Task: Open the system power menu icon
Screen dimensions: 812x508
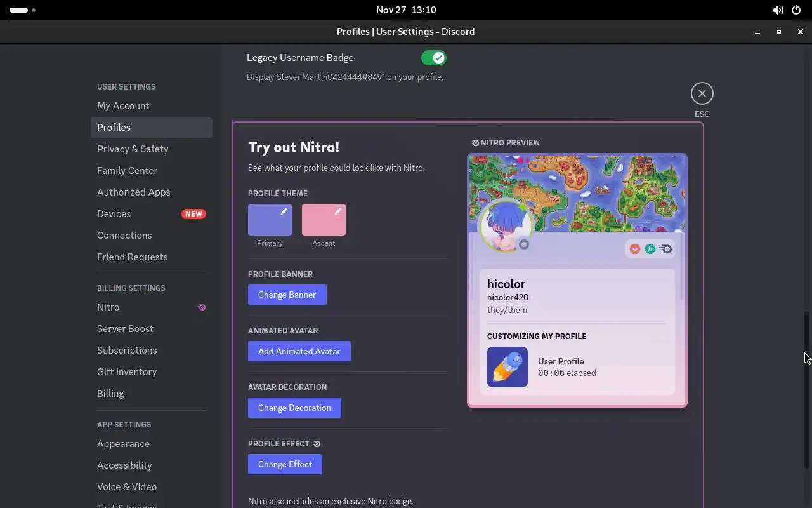Action: point(796,10)
